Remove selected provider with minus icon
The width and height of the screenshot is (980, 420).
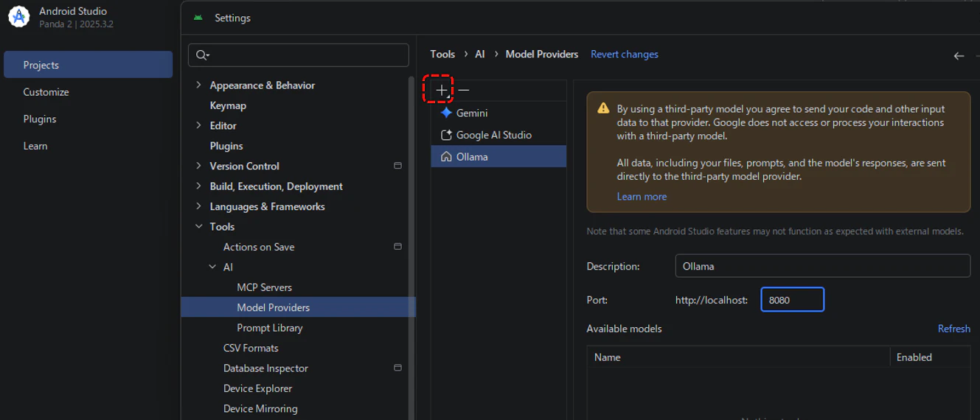[x=463, y=90]
